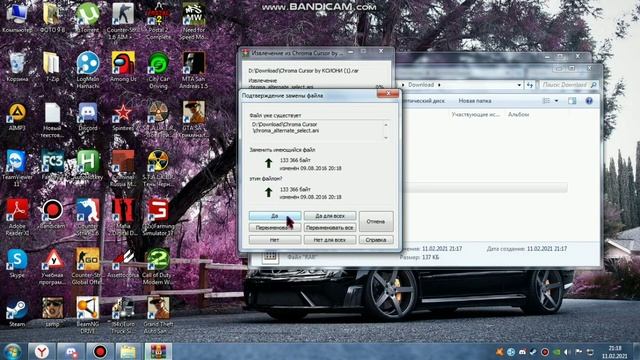Open Skype desktop shortcut
Image resolution: width=640 pixels, height=360 pixels.
[x=17, y=264]
